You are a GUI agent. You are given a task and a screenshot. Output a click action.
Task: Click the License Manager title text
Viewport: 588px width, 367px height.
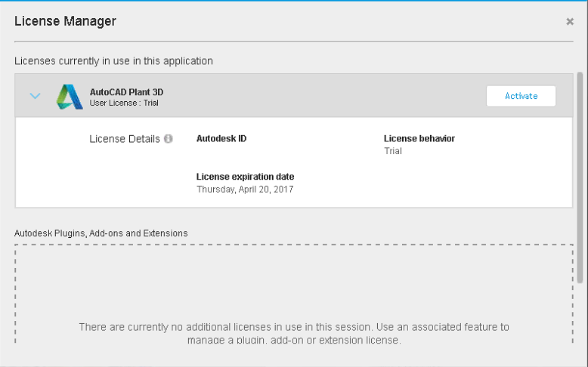[66, 21]
